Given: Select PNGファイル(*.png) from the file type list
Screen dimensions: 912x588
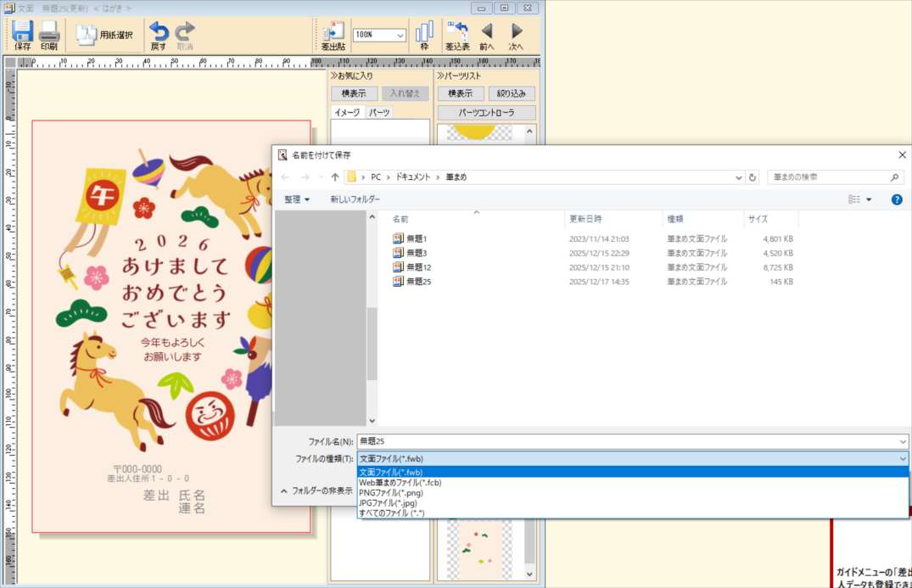Looking at the screenshot, I should tap(390, 493).
